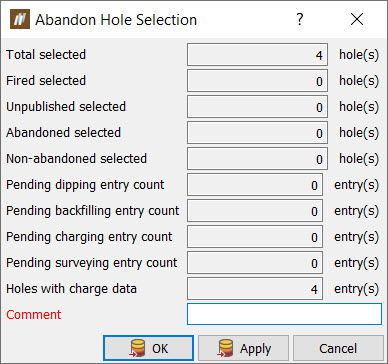Select the Unpublished selected value box
The width and height of the screenshot is (388, 364).
click(x=257, y=106)
